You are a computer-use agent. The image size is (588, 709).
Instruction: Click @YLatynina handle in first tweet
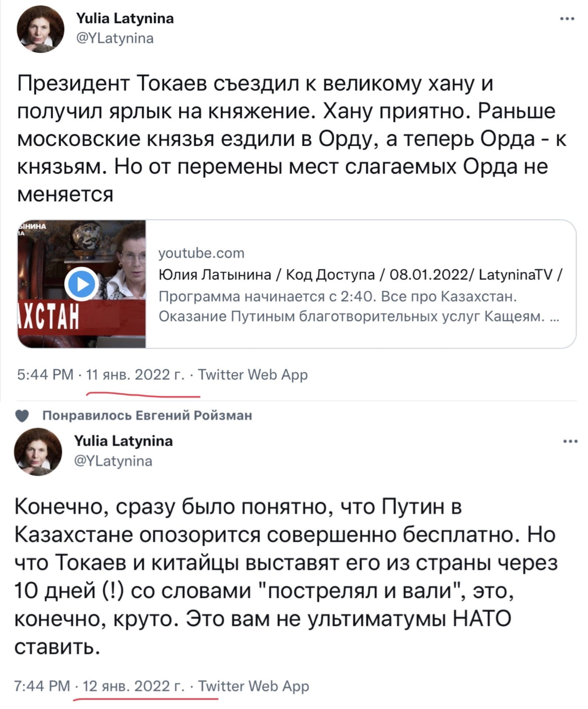tap(115, 38)
